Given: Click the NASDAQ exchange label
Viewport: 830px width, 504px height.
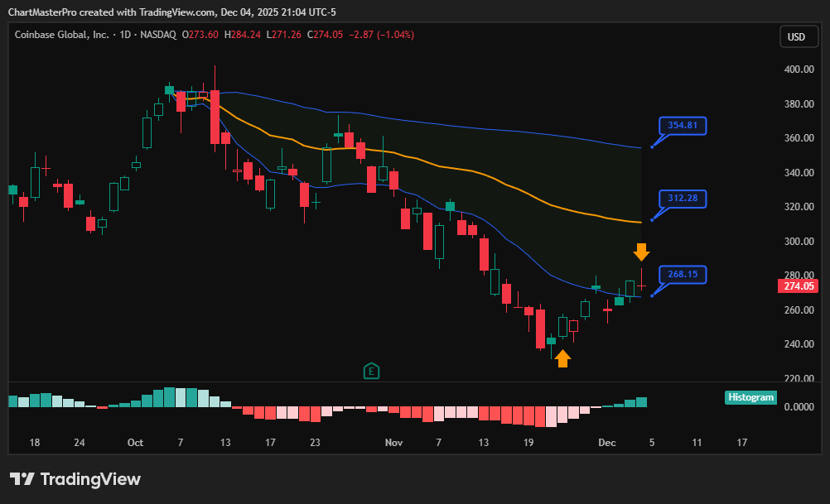Looking at the screenshot, I should [157, 35].
